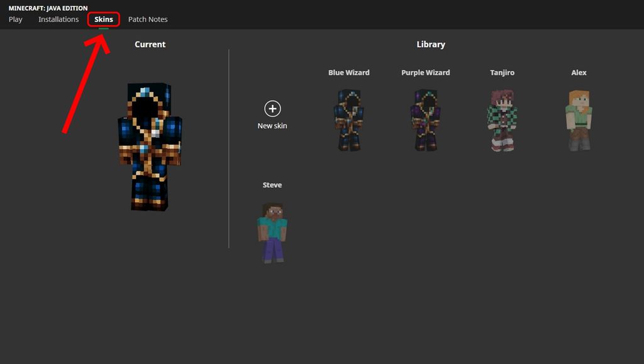
Task: Click the Blue Wizard name label
Action: 348,72
